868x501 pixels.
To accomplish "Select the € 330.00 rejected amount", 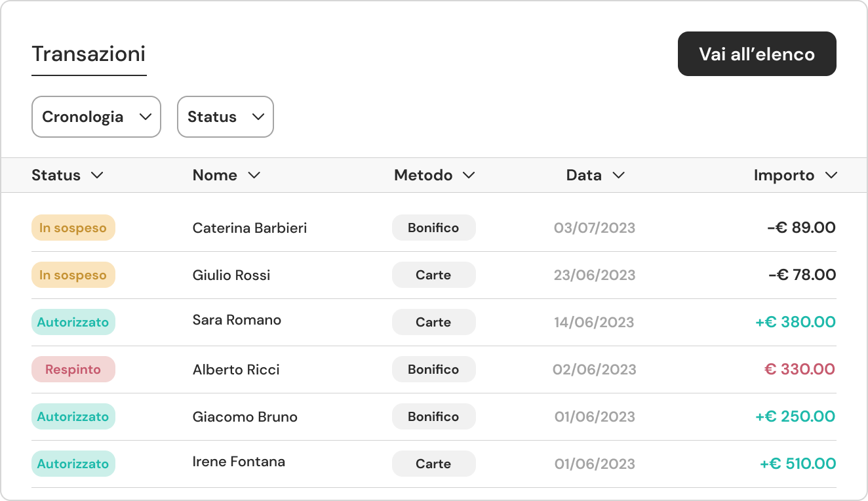I will point(799,370).
